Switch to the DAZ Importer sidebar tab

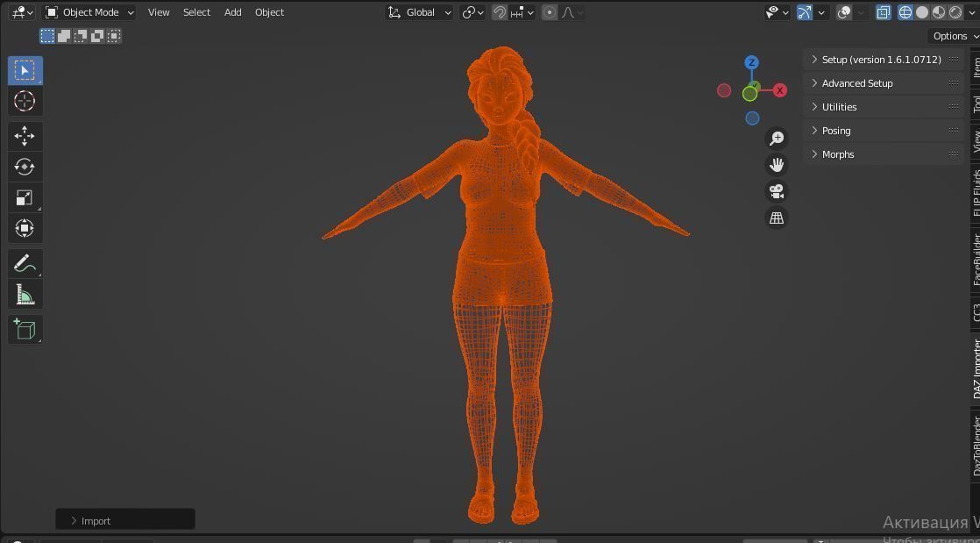(976, 368)
